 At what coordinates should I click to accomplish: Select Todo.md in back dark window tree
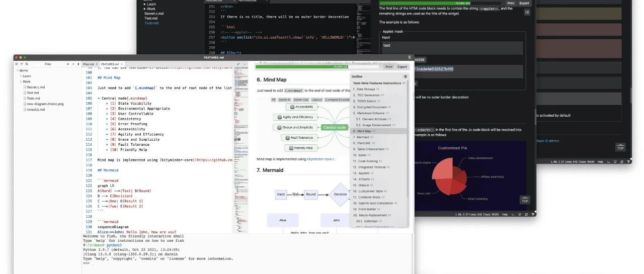[151, 23]
